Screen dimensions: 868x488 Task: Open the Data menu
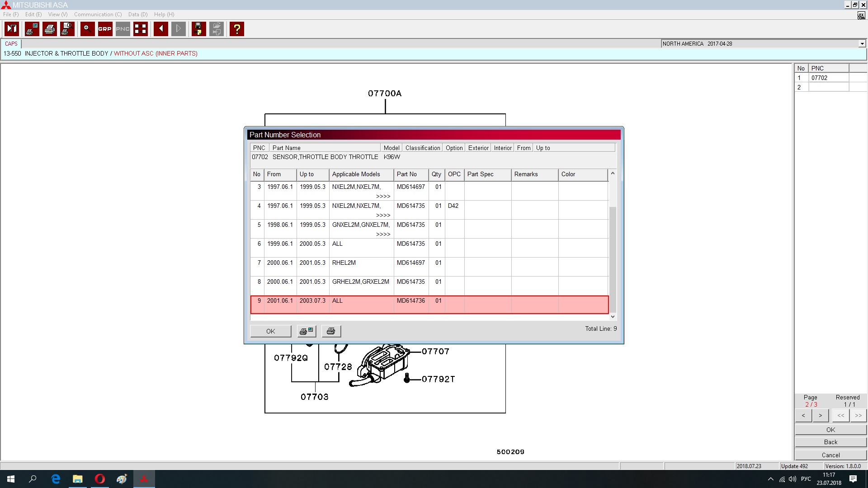[x=137, y=14]
